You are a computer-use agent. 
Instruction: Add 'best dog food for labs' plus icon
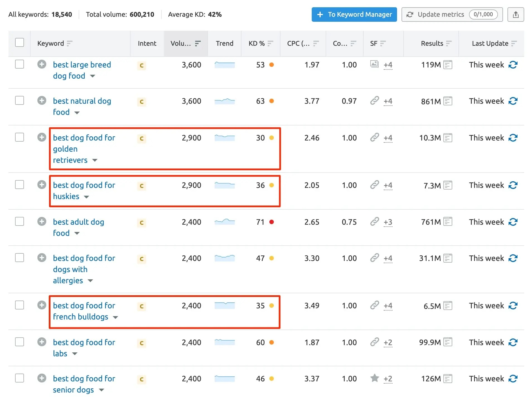pos(42,342)
